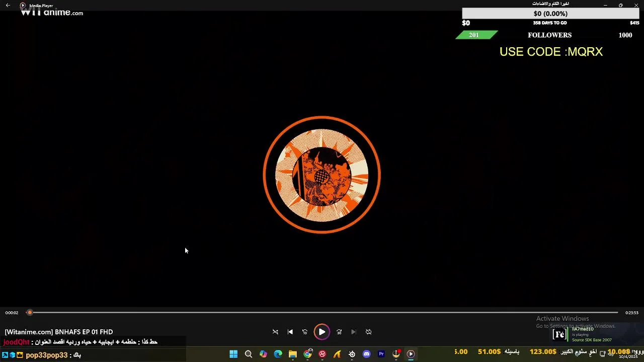Screen dimensions: 644x362
Task: Go to the previous track
Action: [x=290, y=332]
